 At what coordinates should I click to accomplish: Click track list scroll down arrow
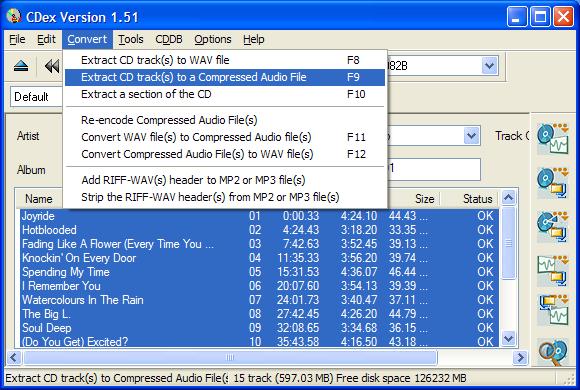tap(509, 339)
